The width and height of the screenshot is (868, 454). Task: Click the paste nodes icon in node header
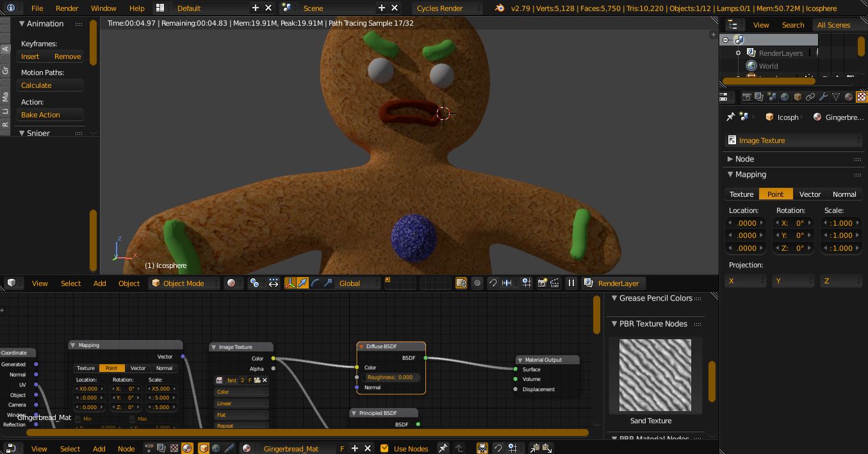[547, 448]
